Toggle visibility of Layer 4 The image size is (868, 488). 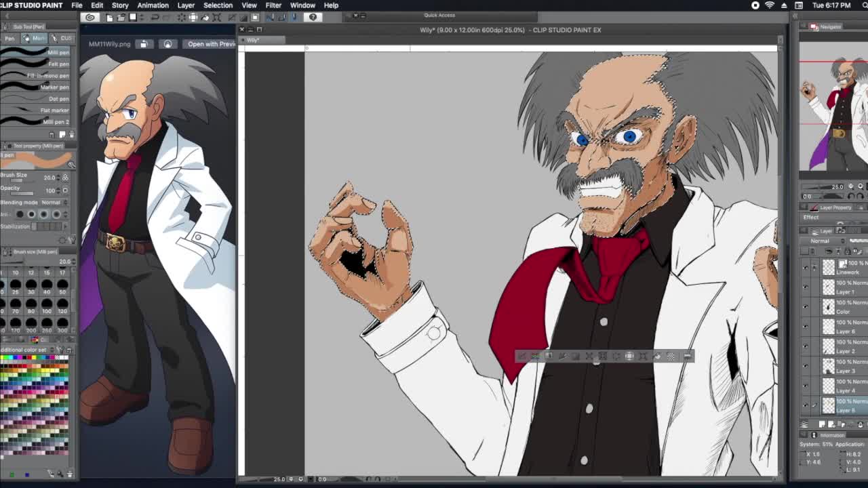pyautogui.click(x=806, y=386)
